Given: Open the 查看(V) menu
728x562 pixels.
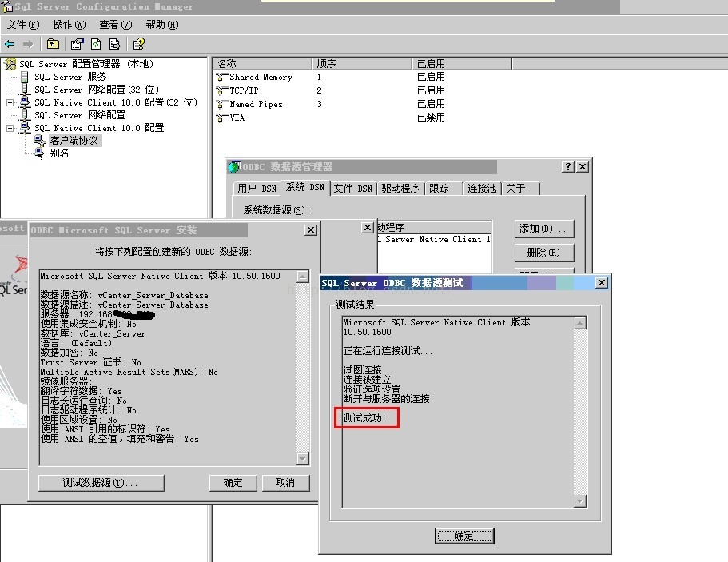Looking at the screenshot, I should pos(116,25).
